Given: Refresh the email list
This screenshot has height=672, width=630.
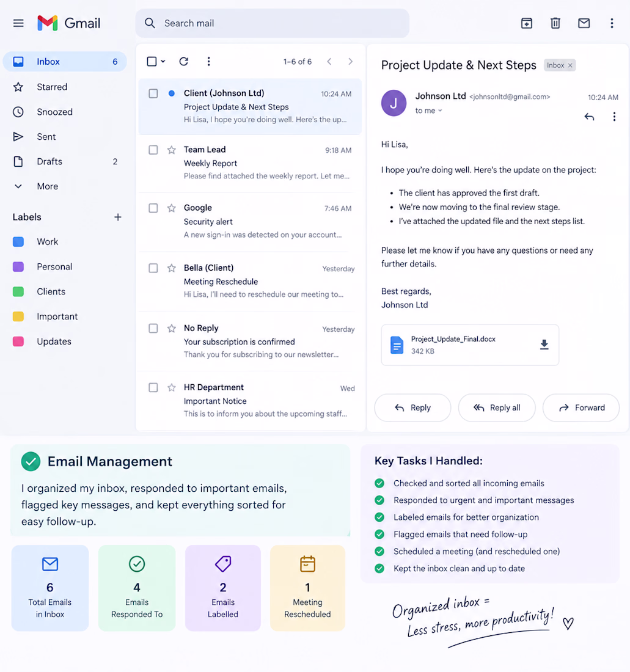Looking at the screenshot, I should click(184, 61).
